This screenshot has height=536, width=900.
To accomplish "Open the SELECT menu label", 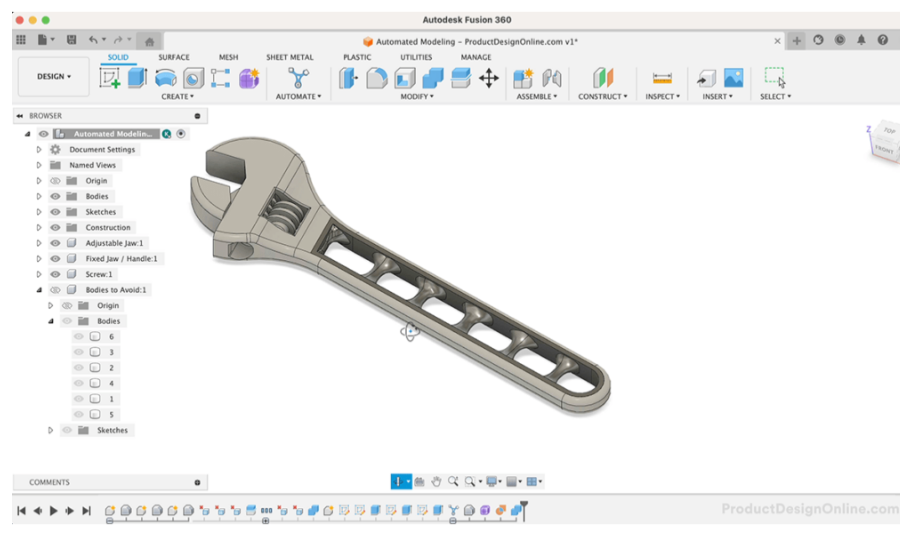I will [775, 96].
